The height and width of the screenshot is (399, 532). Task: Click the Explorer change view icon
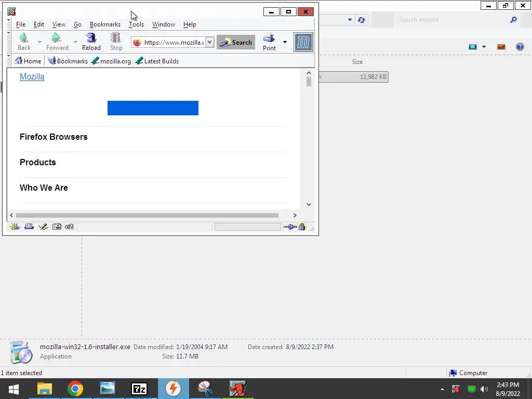[473, 47]
